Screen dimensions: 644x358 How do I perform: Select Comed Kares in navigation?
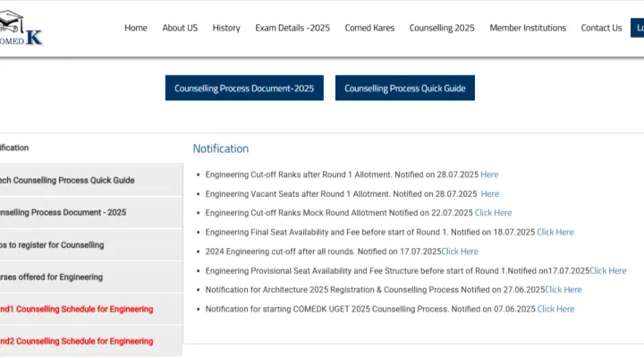click(x=369, y=28)
